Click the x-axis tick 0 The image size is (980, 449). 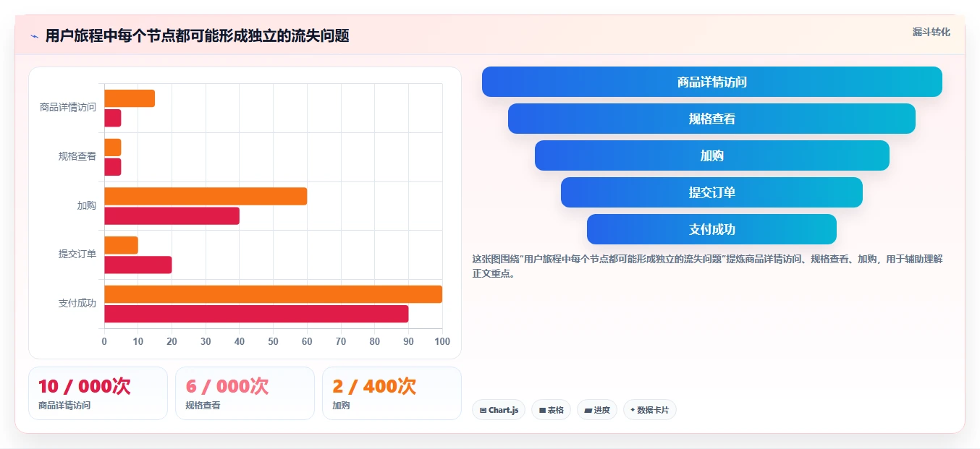[x=104, y=341]
